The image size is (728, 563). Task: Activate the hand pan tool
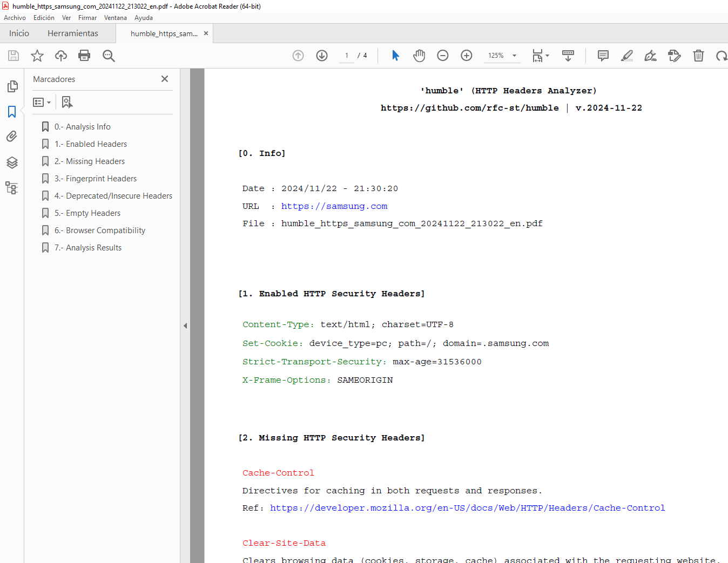point(419,56)
